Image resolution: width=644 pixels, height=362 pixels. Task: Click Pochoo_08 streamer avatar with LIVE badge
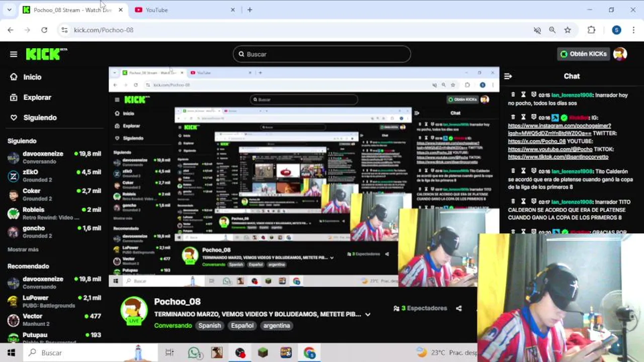tap(134, 310)
